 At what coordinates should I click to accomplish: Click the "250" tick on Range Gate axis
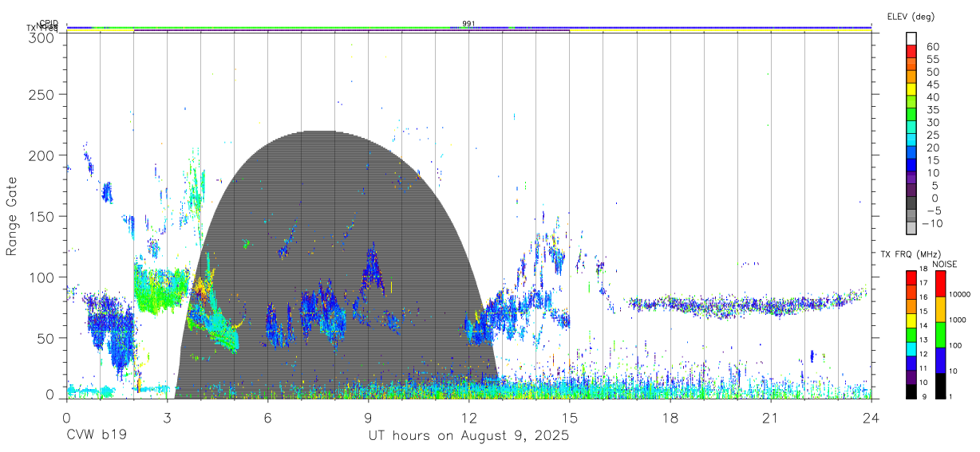[x=42, y=95]
